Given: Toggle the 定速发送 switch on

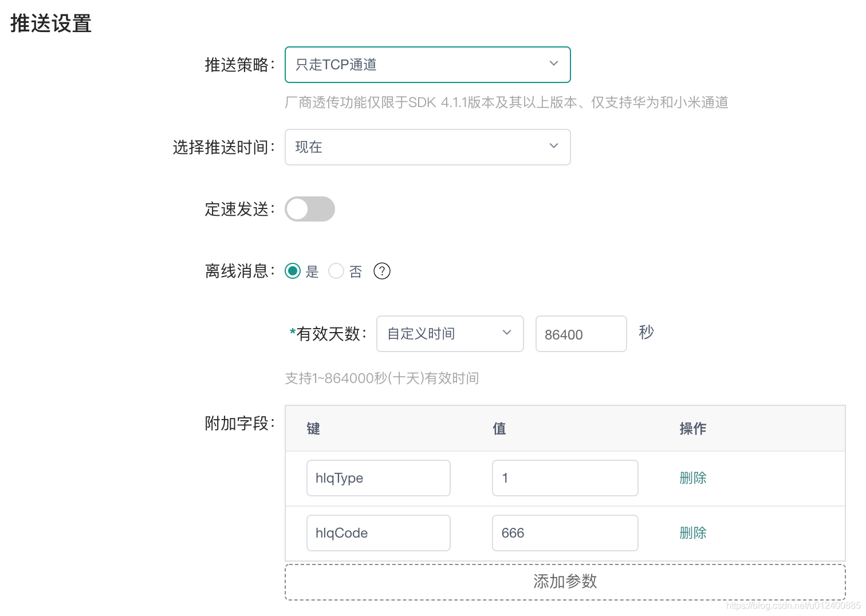Looking at the screenshot, I should (309, 209).
